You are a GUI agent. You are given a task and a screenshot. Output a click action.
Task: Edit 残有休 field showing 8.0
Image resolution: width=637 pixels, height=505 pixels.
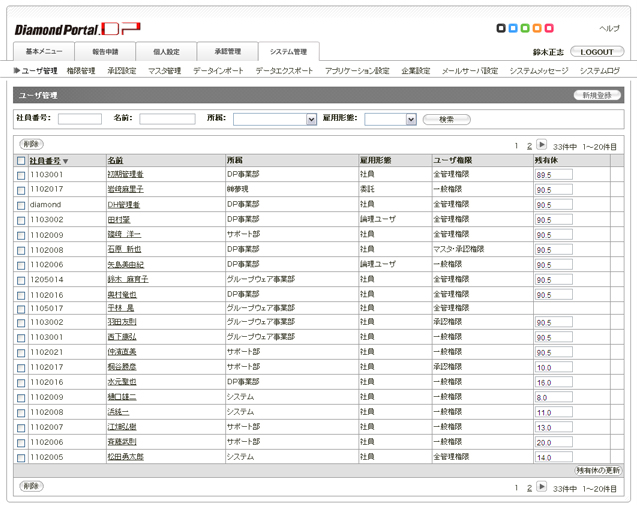pos(554,397)
